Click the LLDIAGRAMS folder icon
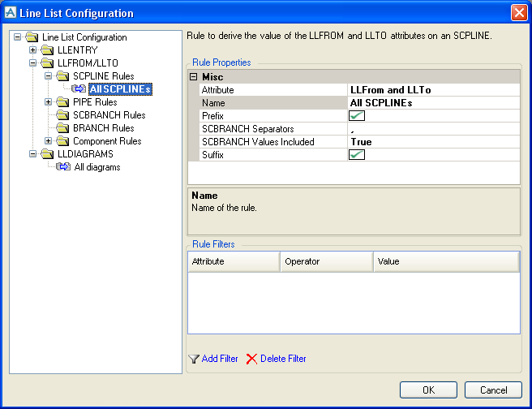The width and height of the screenshot is (532, 409). (x=48, y=154)
